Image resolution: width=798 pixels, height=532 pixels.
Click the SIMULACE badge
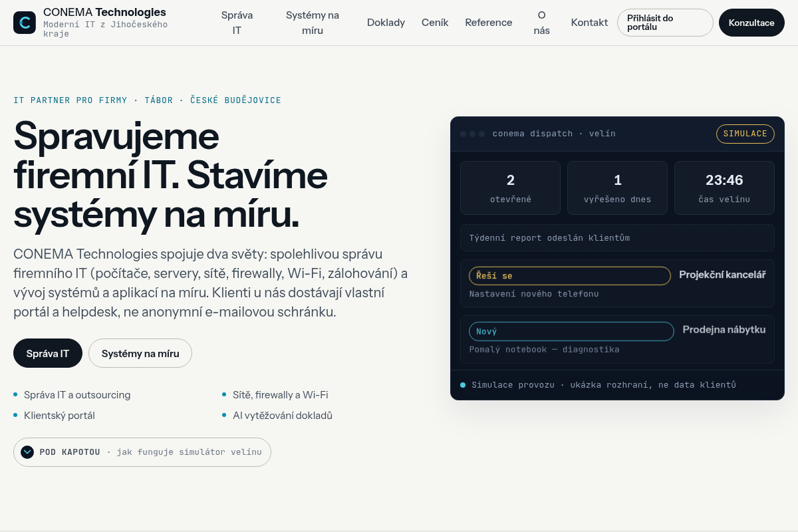click(745, 134)
